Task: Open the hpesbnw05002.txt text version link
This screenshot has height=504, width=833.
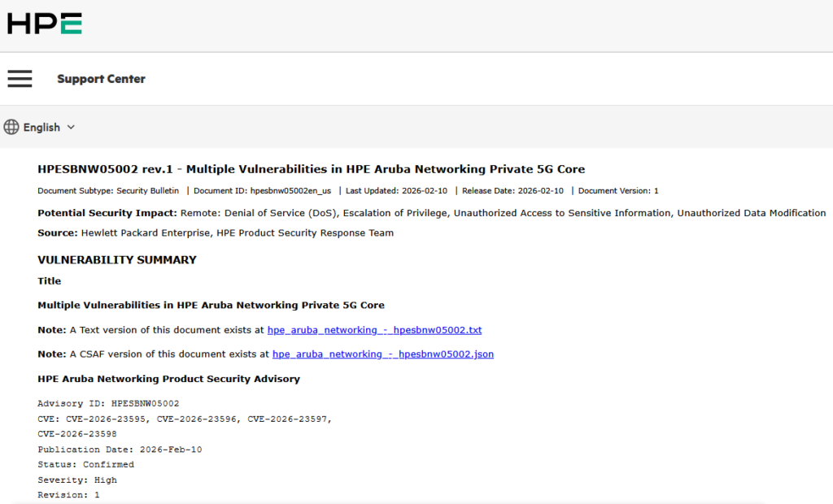Action: click(x=374, y=330)
